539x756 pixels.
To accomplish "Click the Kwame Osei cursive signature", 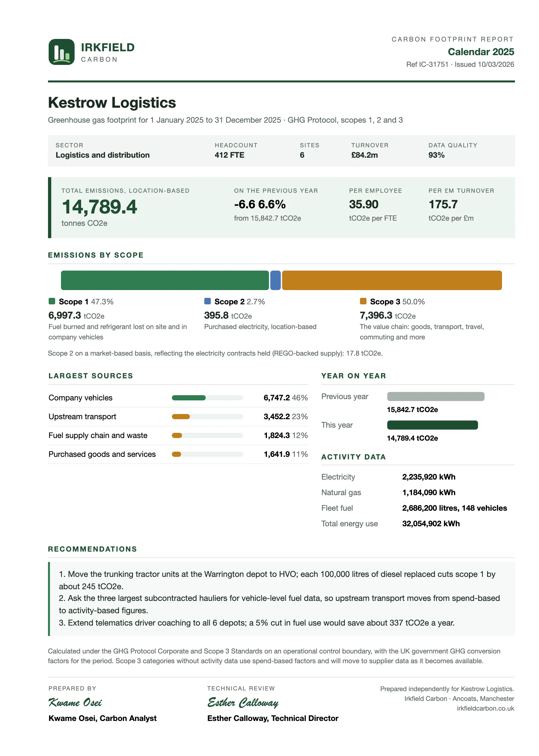I will tap(75, 703).
